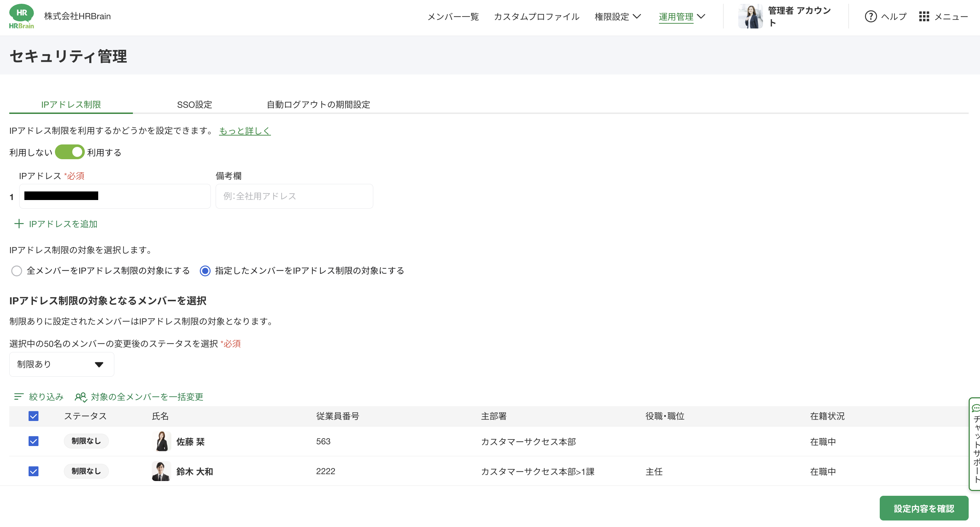
Task: Click the もっと詳しく link
Action: pyautogui.click(x=244, y=131)
